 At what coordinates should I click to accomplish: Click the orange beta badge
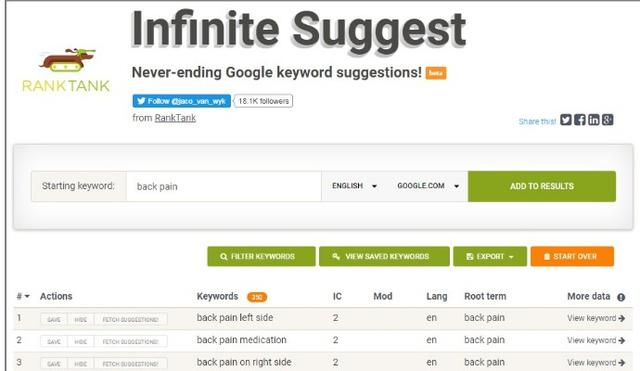[436, 73]
